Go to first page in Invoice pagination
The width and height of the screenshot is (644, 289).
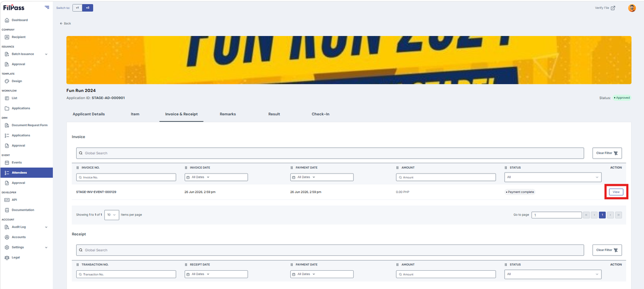click(x=586, y=215)
